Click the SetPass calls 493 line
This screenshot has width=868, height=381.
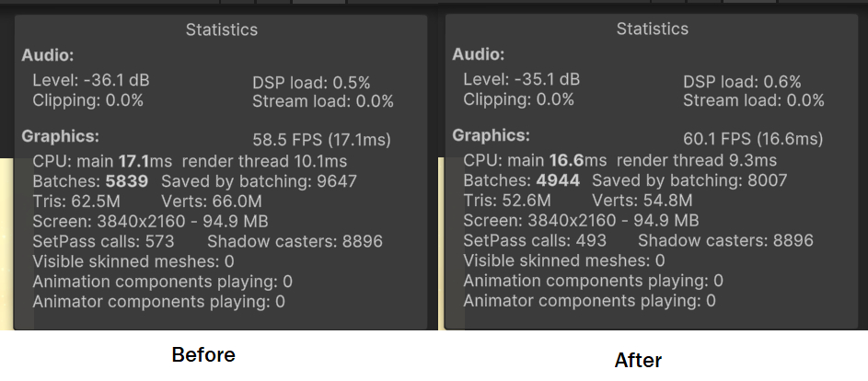pyautogui.click(x=534, y=241)
